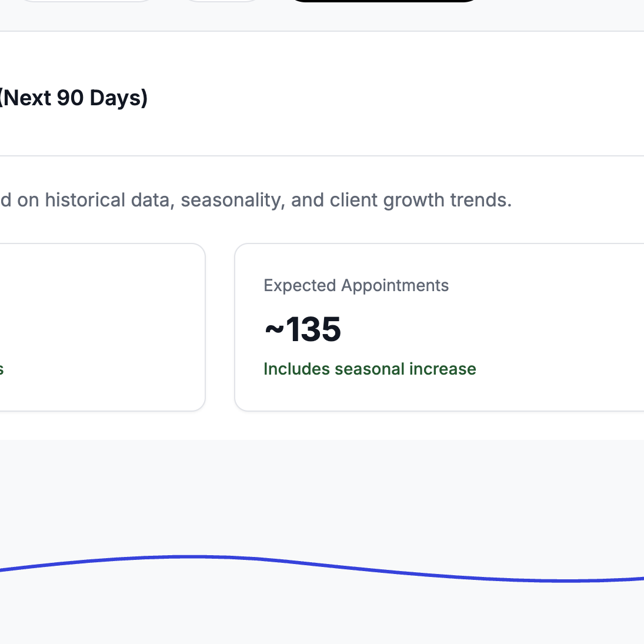Click the ~135 appointments value

click(303, 329)
